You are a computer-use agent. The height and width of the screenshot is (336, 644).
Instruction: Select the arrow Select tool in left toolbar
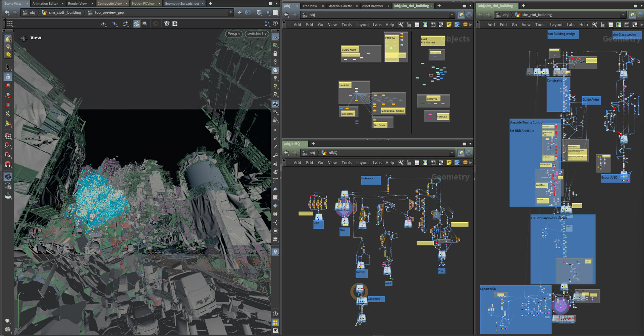point(8,67)
